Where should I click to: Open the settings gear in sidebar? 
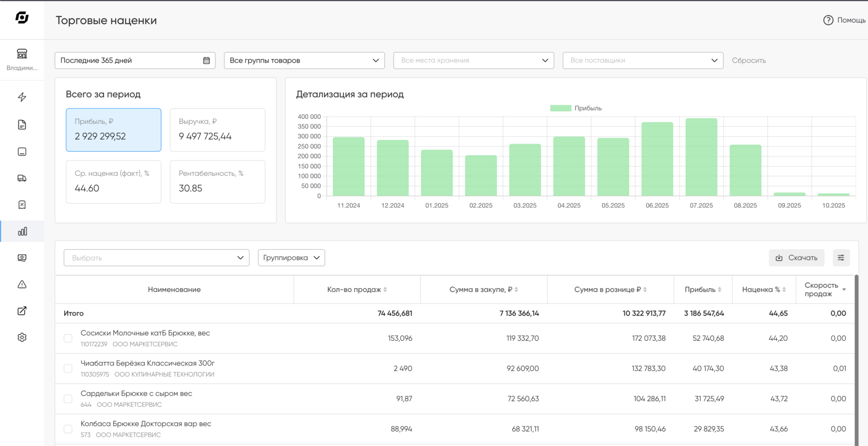tap(22, 338)
